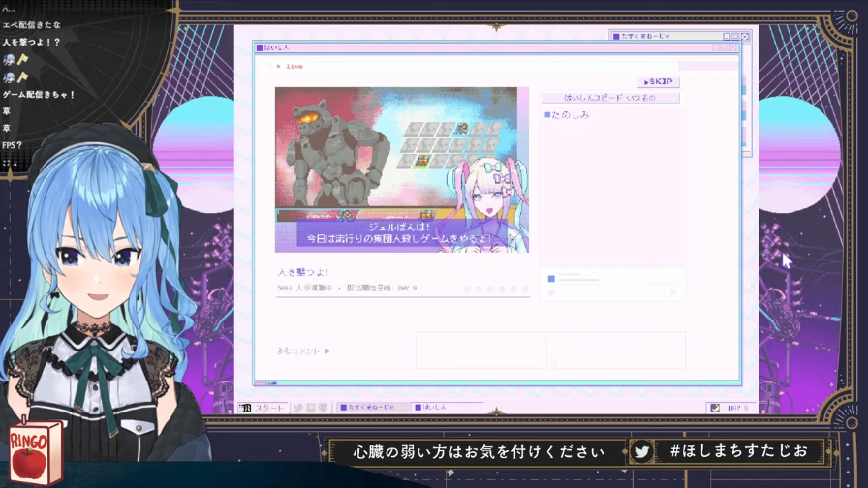This screenshot has width=868, height=488.
Task: Click the blue square in the faded chat entry
Action: click(551, 279)
